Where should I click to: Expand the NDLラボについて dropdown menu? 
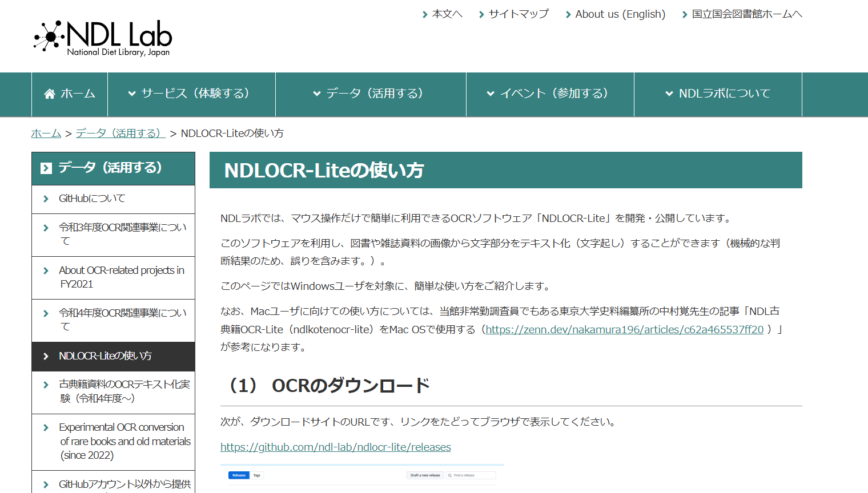[x=718, y=94]
